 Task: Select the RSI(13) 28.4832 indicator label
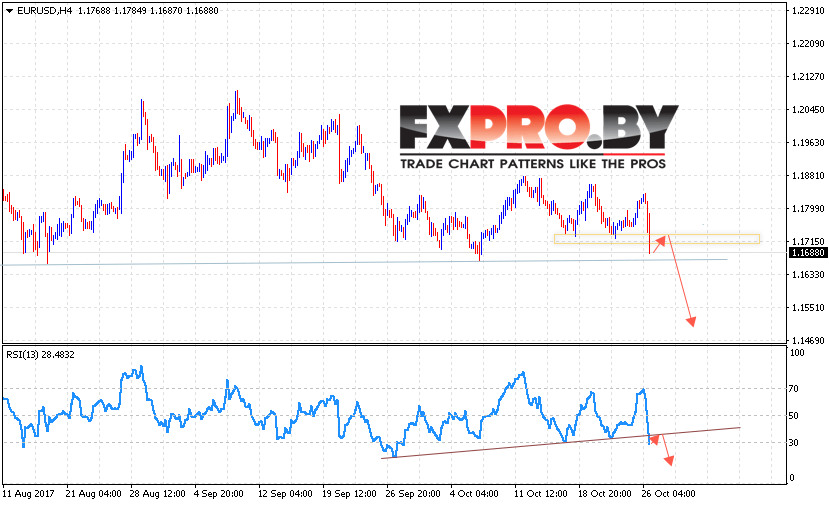(x=40, y=355)
